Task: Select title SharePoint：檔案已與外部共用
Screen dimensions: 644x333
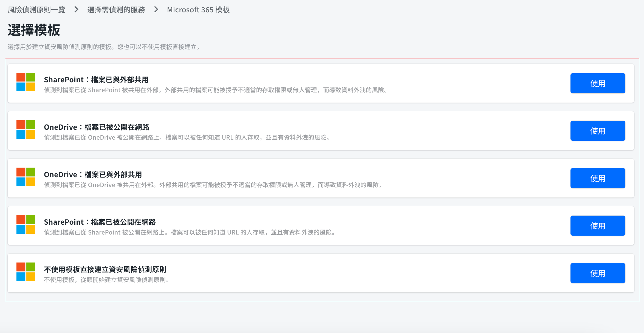Action: [96, 80]
